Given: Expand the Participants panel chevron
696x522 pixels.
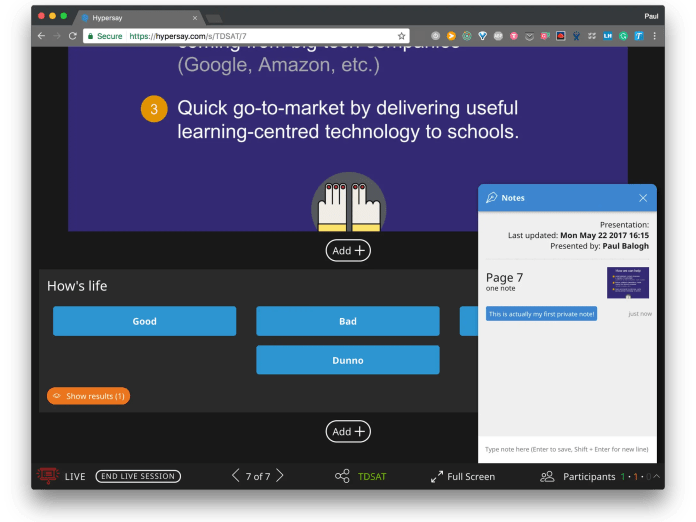Looking at the screenshot, I should (x=656, y=476).
